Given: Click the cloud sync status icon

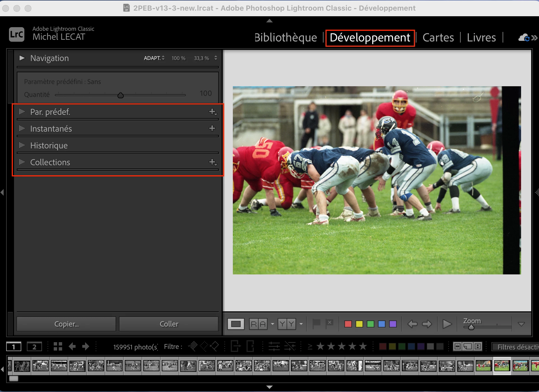Looking at the screenshot, I should [x=524, y=38].
